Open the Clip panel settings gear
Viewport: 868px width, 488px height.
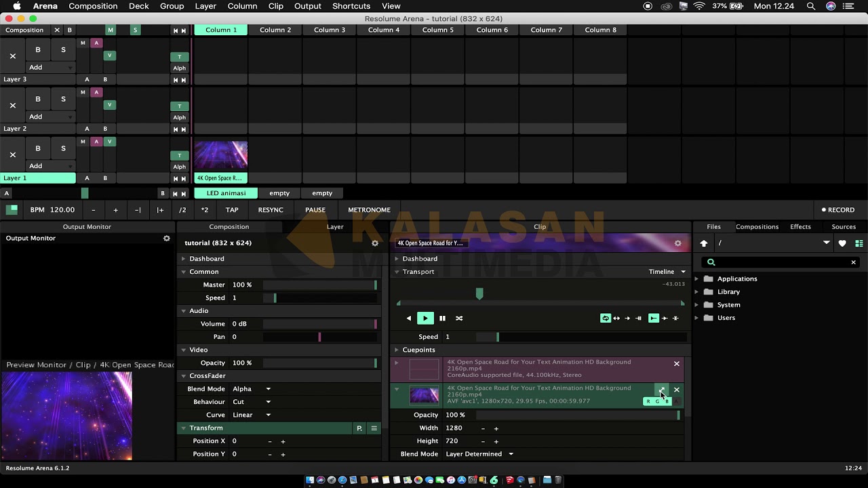point(677,243)
